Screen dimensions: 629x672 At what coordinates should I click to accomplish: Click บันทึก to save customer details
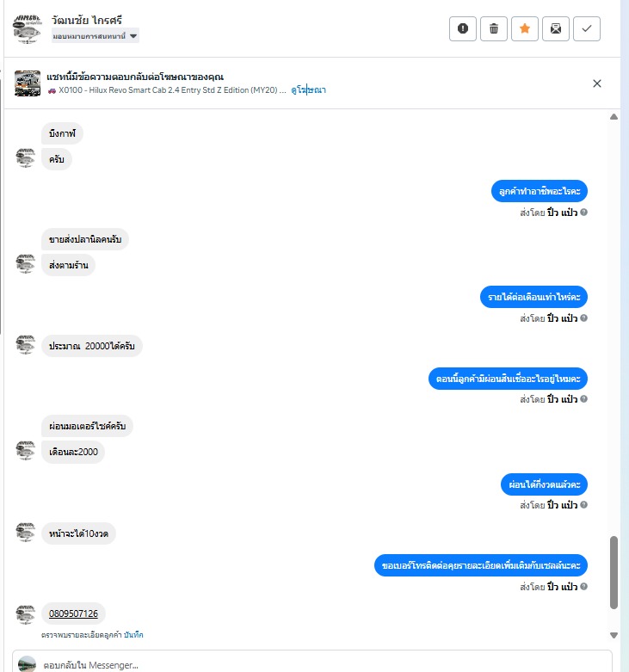(133, 635)
